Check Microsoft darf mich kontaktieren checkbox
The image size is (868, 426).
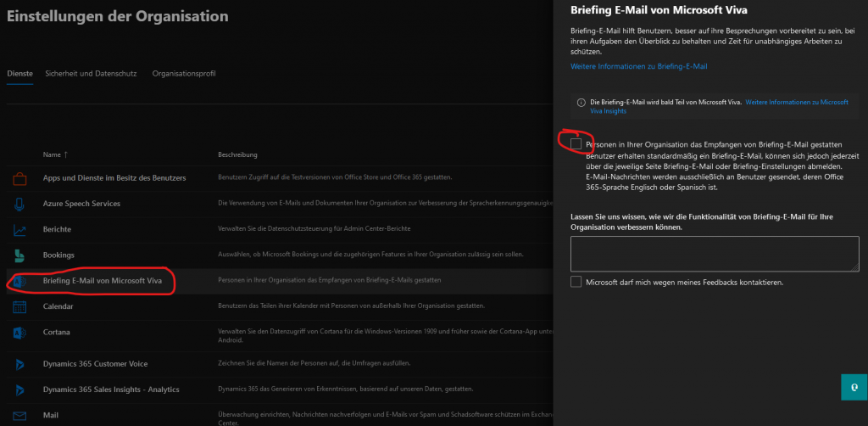[x=576, y=282]
